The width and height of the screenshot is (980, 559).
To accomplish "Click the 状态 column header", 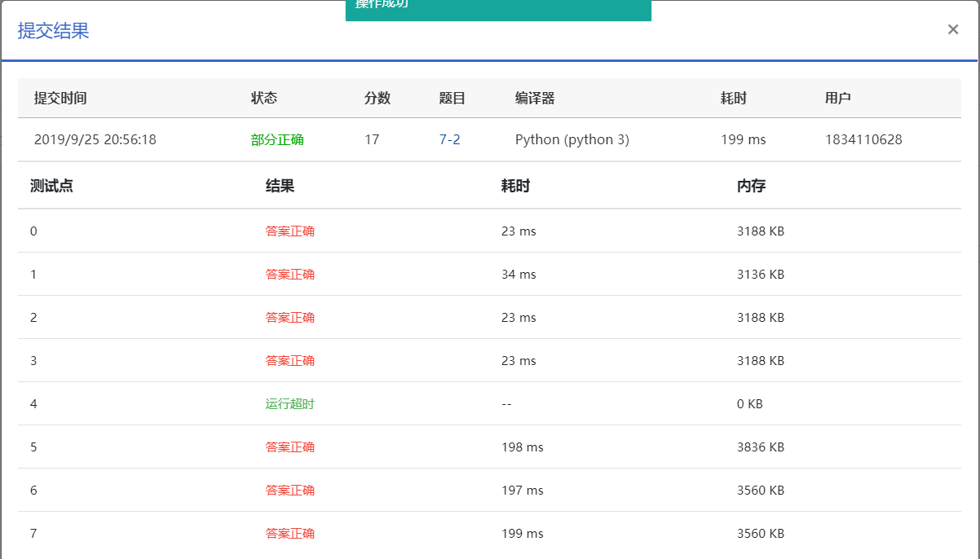I will point(264,98).
